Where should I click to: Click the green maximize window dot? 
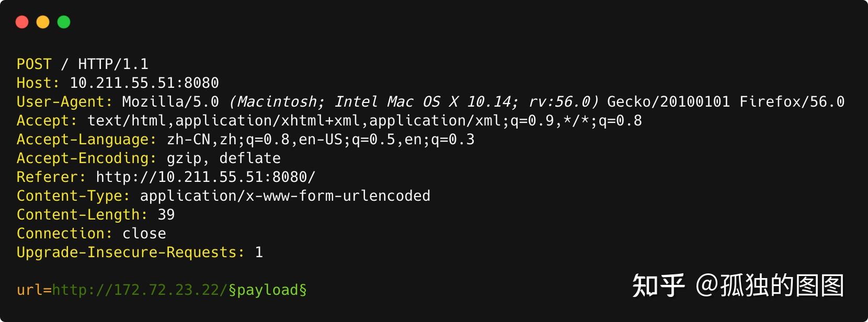click(x=64, y=22)
